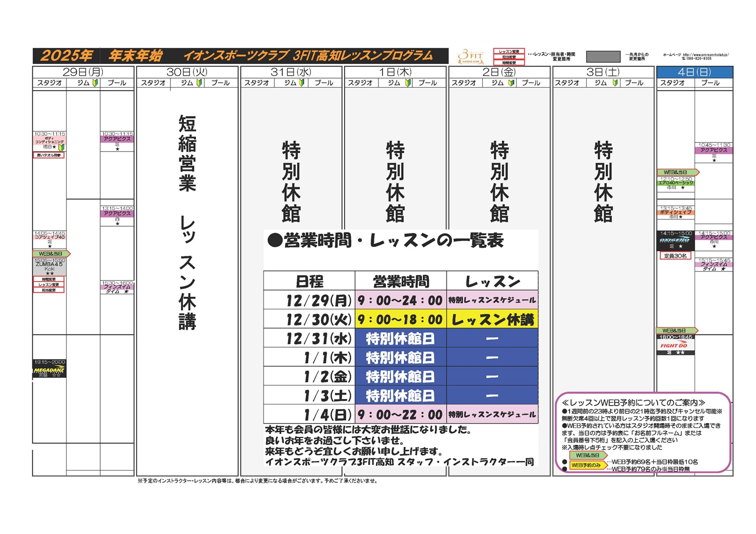This screenshot has width=756, height=534.
Task: Click the yellow 9:00~18:00 hours cell
Action: (400, 319)
